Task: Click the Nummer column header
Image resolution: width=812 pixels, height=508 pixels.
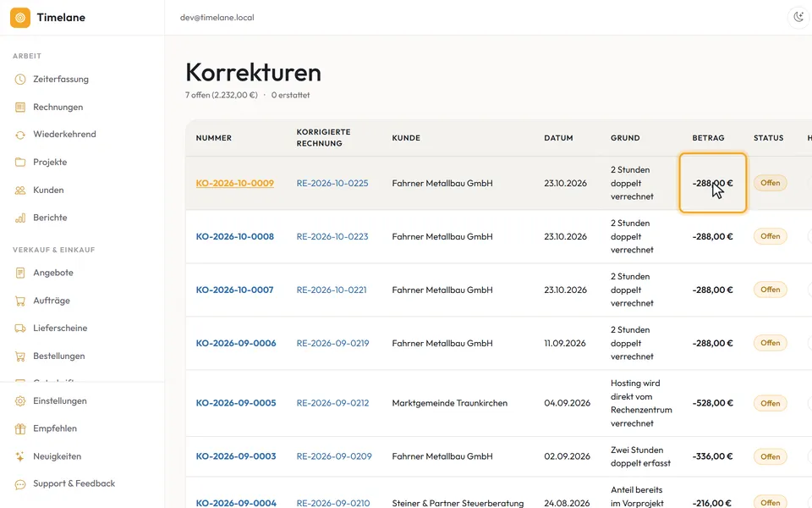Action: pyautogui.click(x=213, y=138)
